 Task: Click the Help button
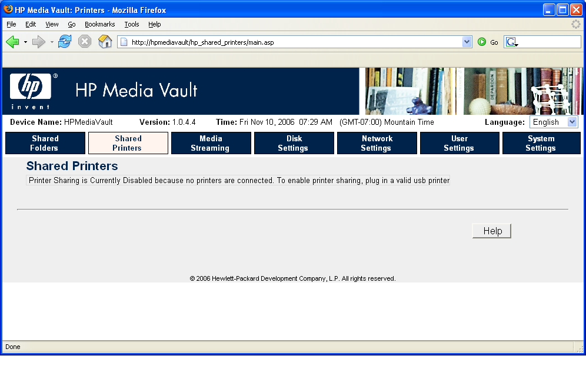492,231
